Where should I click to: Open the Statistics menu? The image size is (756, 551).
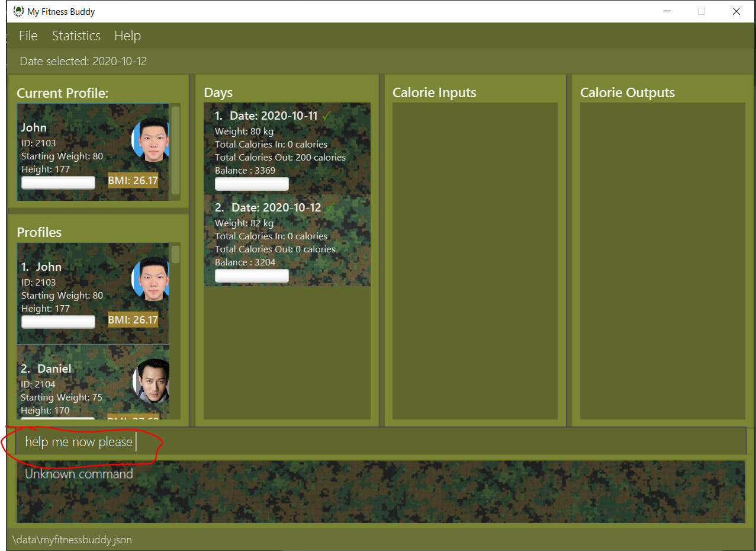pyautogui.click(x=76, y=36)
